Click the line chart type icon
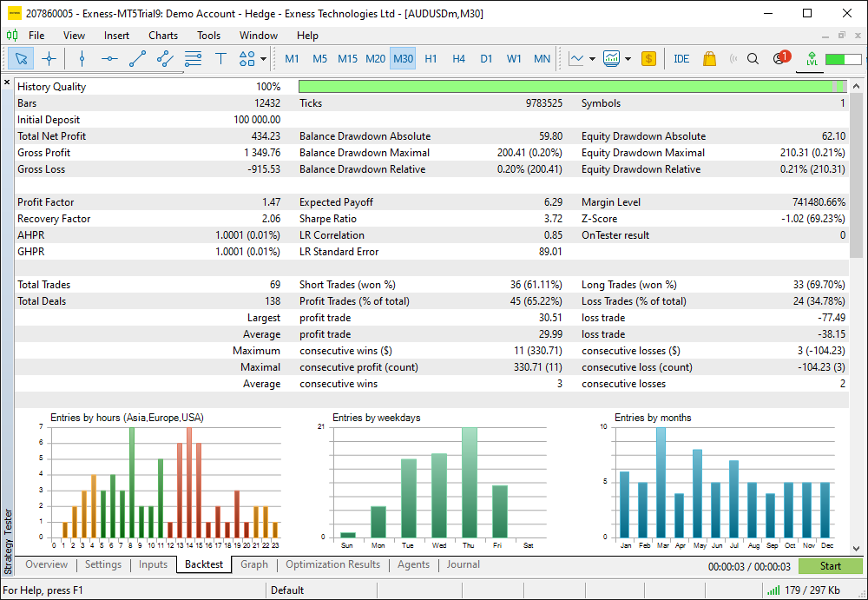The height and width of the screenshot is (600, 868). coord(576,58)
